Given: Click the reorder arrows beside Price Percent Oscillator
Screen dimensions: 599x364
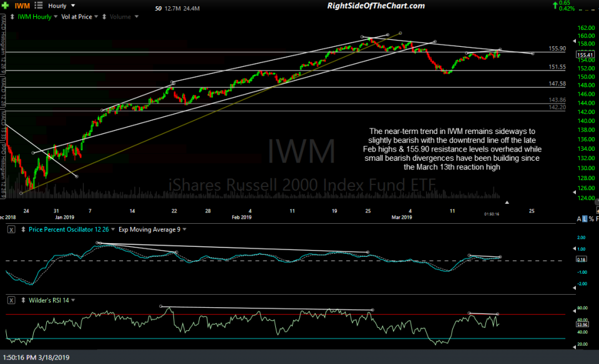Looking at the screenshot, I should (23, 229).
